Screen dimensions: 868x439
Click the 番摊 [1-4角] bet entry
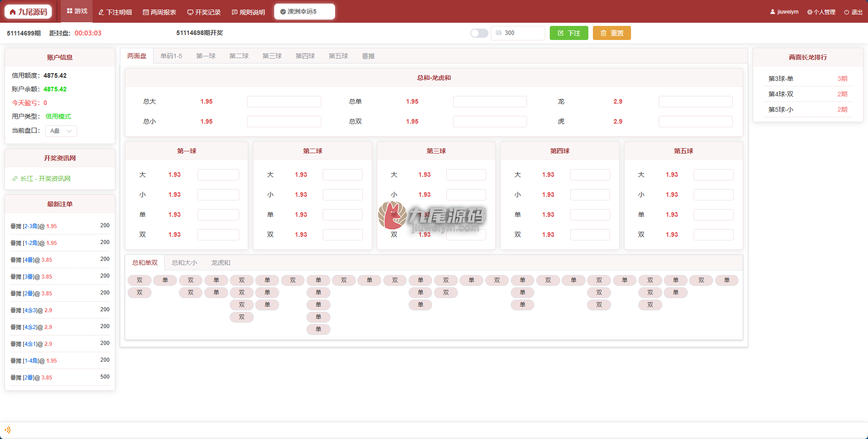pyautogui.click(x=60, y=360)
